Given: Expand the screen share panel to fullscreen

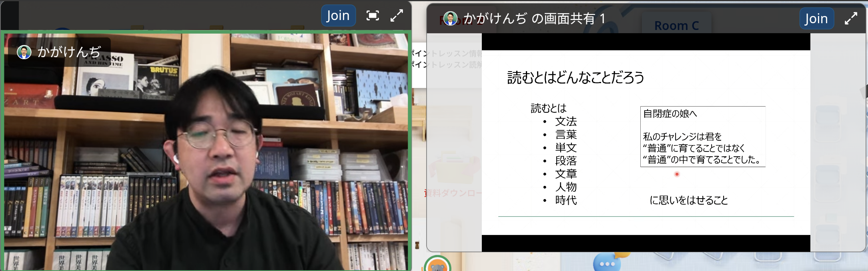Looking at the screenshot, I should (851, 18).
